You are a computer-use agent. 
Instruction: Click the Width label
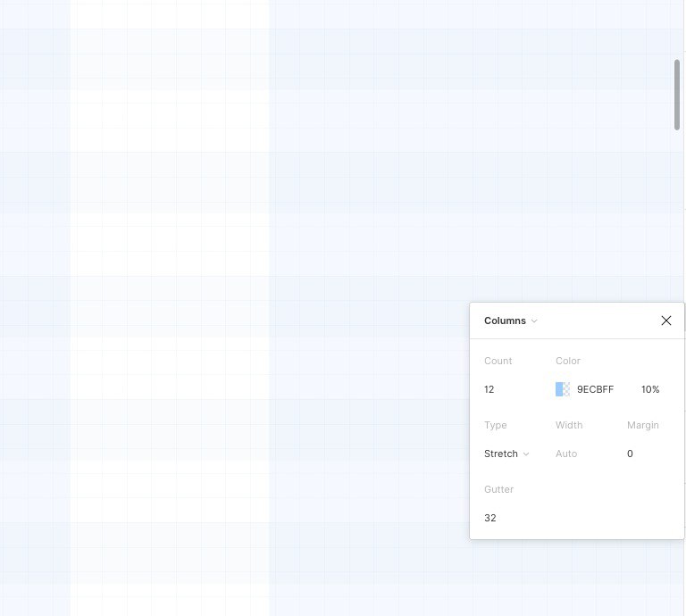tap(569, 425)
